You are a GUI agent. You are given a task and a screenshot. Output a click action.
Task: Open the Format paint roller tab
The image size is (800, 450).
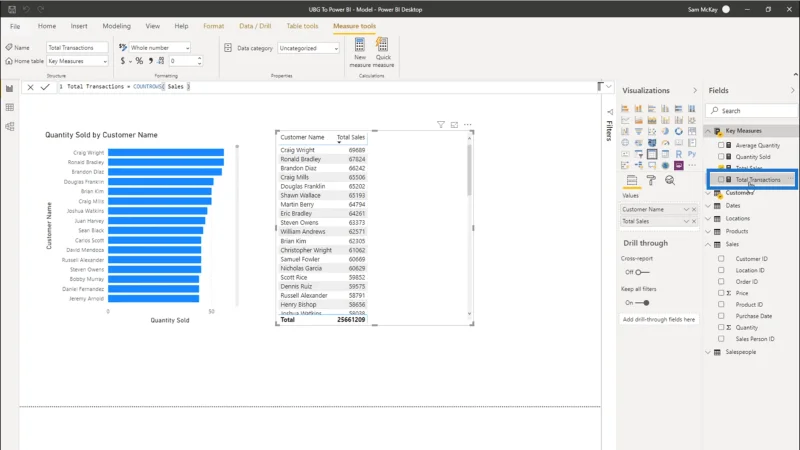click(x=651, y=180)
